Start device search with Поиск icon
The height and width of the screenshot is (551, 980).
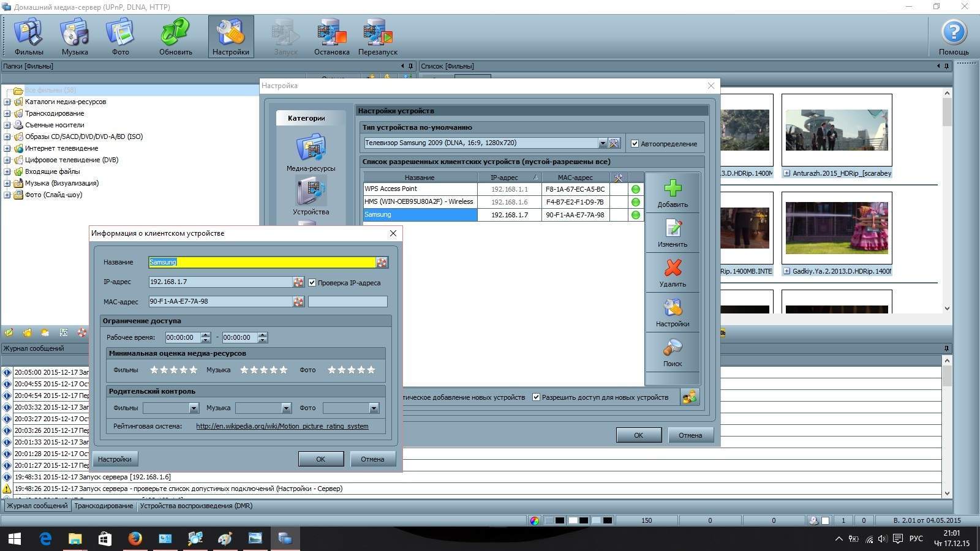tap(673, 353)
